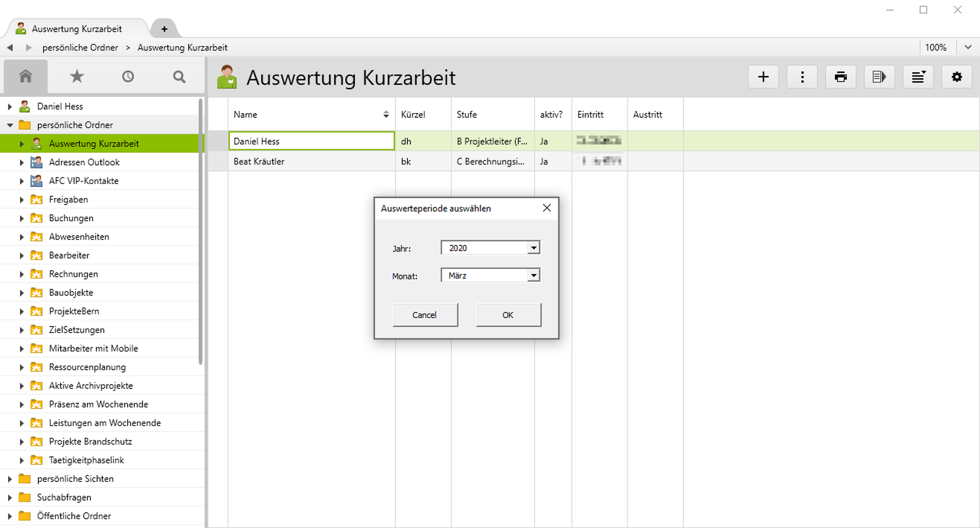Click the detail pane toggle icon
The width and height of the screenshot is (980, 528).
[879, 77]
